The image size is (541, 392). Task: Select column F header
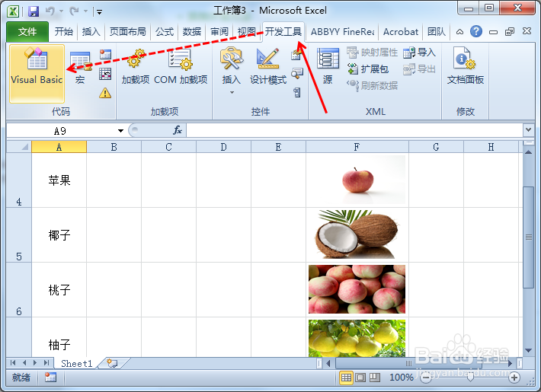(357, 147)
